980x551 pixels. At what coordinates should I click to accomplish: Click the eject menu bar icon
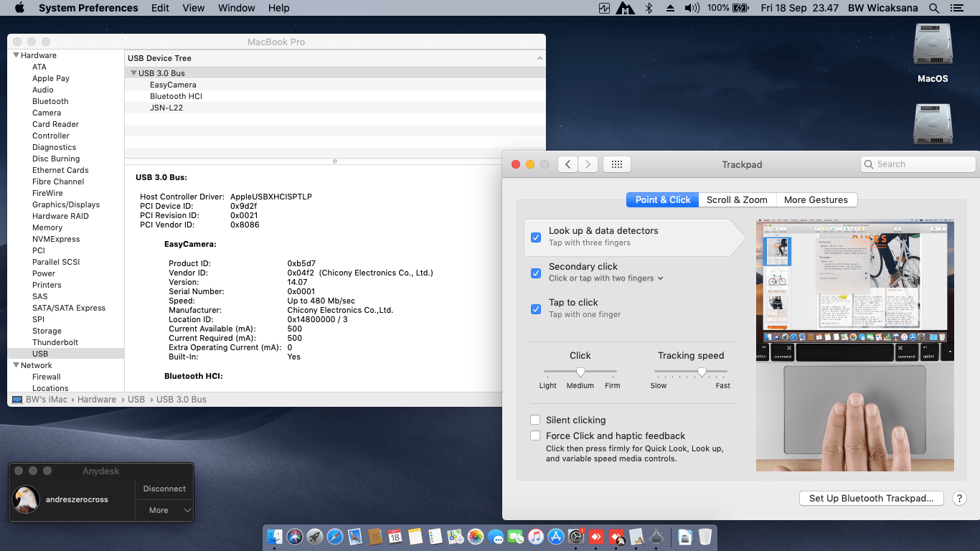click(x=670, y=8)
